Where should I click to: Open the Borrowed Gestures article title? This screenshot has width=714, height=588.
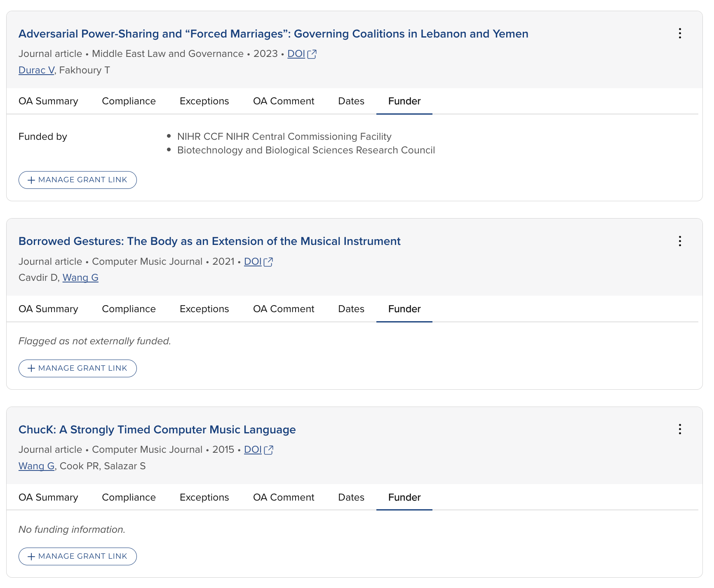209,241
